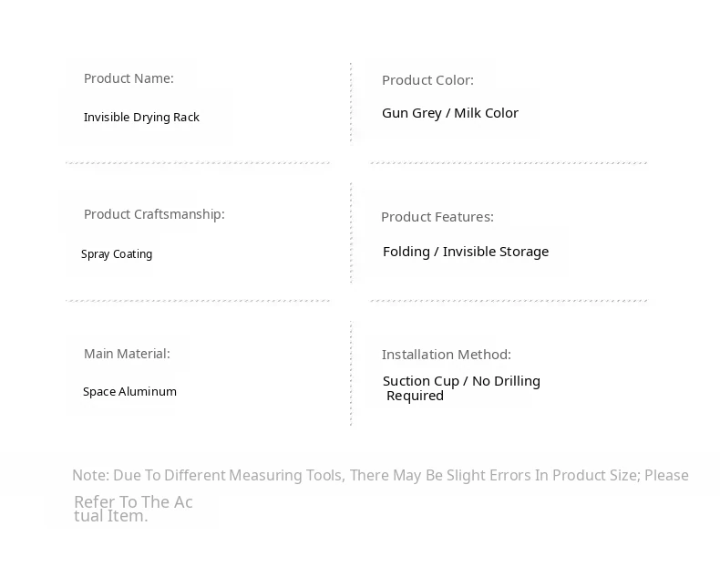The width and height of the screenshot is (720, 588).
Task: Click the "Refer To The Ac" text
Action: (133, 501)
